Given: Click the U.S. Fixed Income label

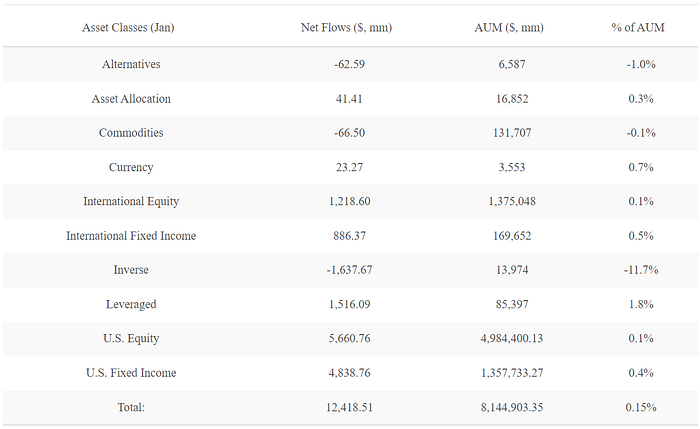Looking at the screenshot, I should (131, 373).
